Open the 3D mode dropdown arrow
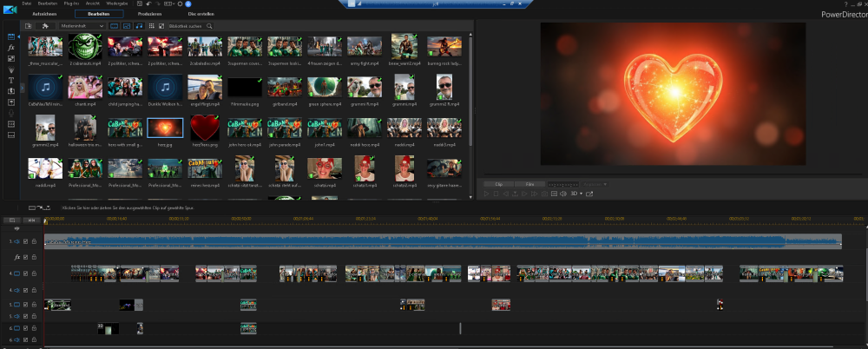 (x=582, y=194)
